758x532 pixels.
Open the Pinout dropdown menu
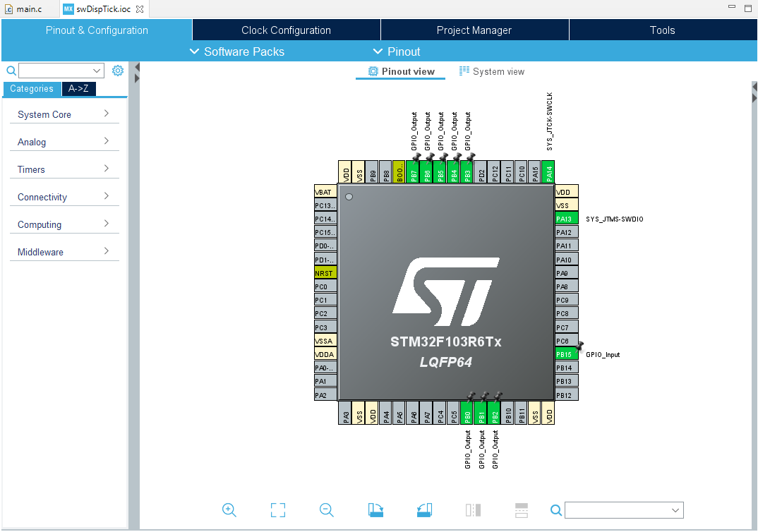coord(397,52)
